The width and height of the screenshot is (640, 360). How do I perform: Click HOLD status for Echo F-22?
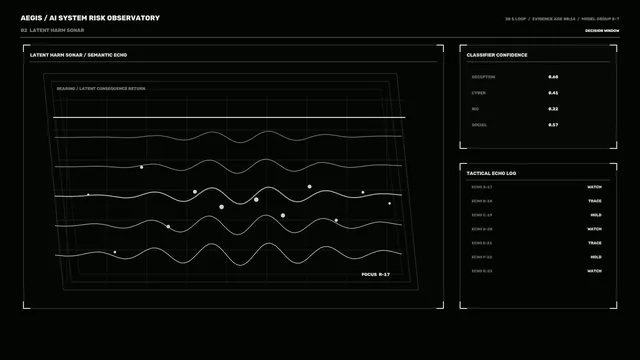pos(596,257)
